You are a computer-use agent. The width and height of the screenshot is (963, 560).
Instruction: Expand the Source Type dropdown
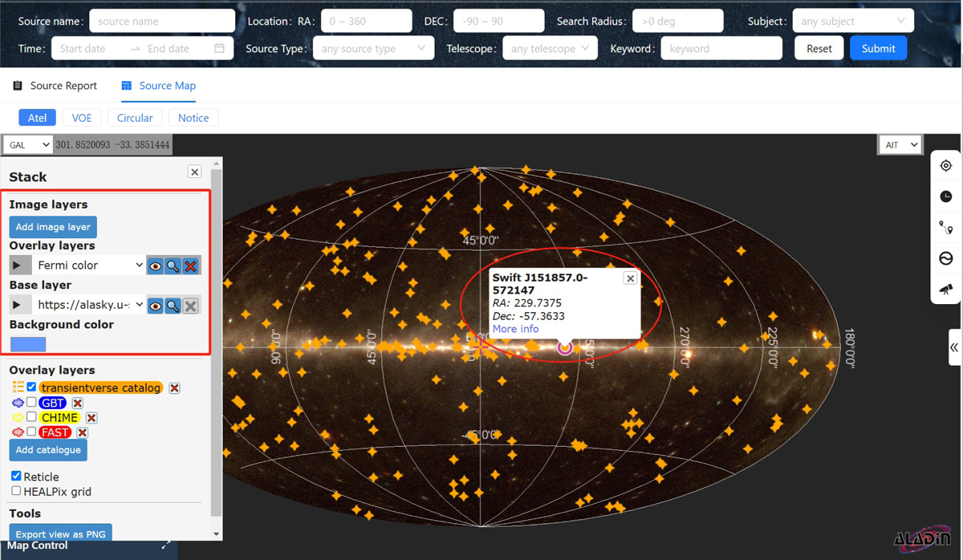[372, 49]
